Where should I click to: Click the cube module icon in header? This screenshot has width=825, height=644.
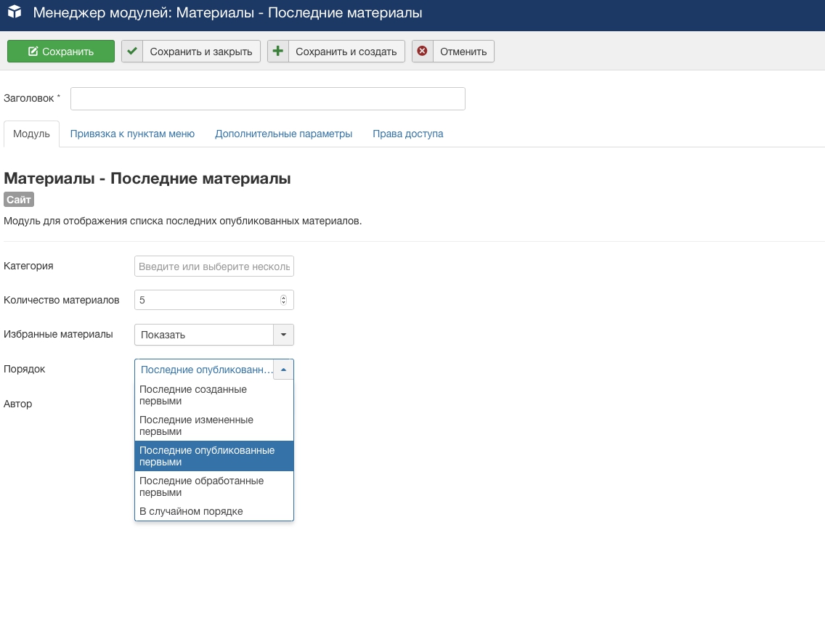[14, 13]
